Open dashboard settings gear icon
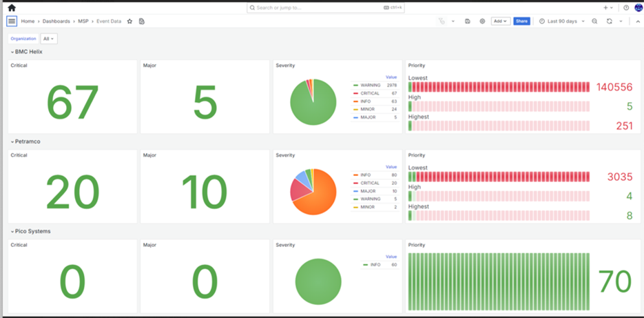 [483, 21]
